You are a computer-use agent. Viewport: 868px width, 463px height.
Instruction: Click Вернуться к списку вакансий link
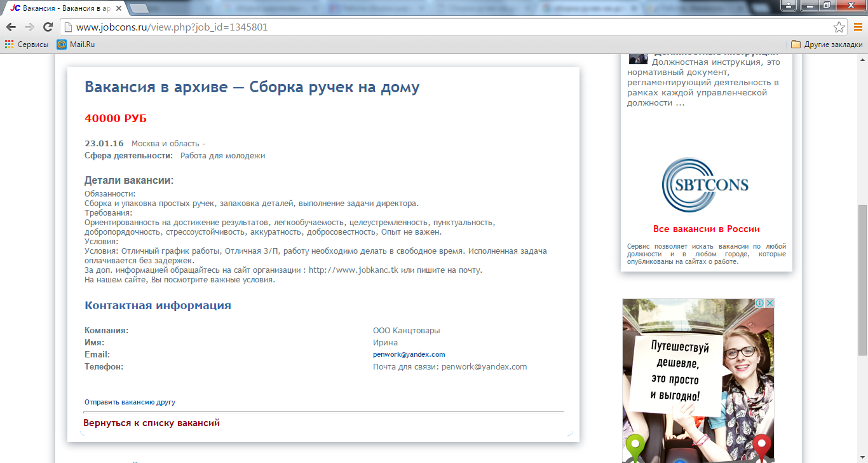click(x=151, y=423)
